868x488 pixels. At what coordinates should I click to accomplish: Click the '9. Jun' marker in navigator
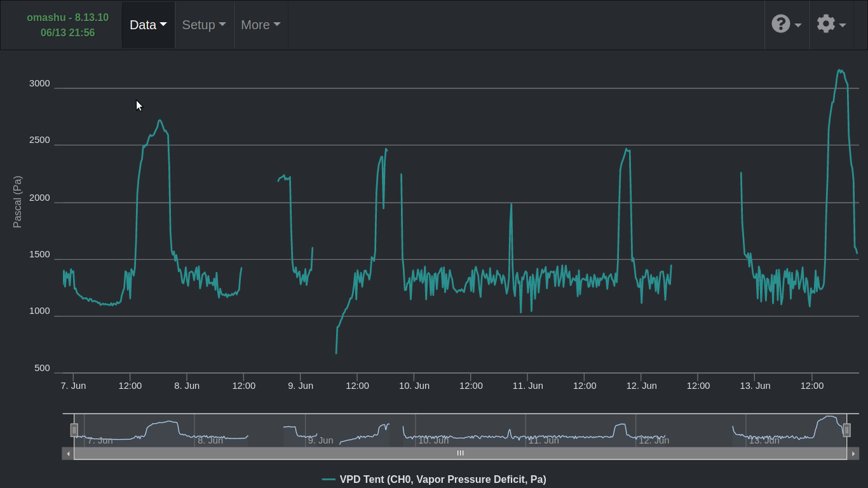pyautogui.click(x=320, y=440)
